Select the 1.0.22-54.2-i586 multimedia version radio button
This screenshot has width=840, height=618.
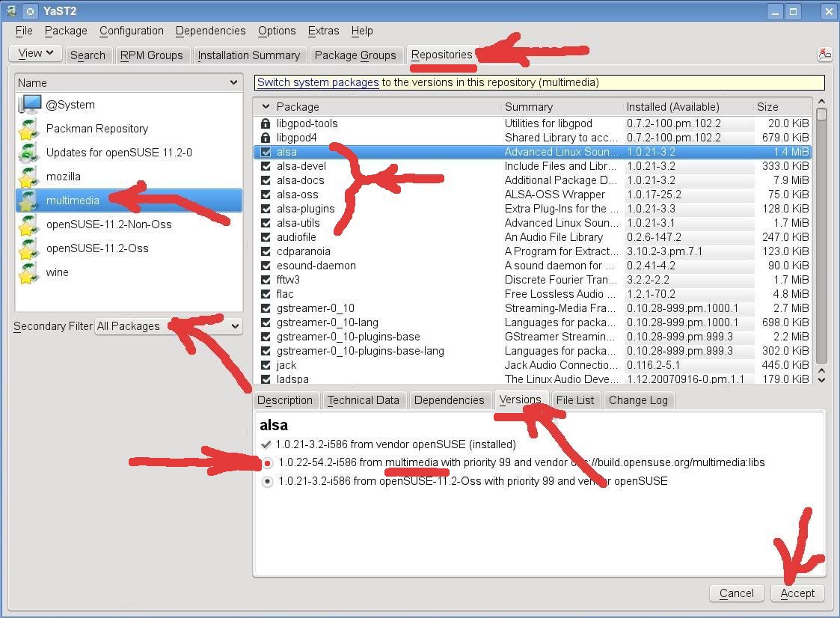tap(267, 462)
